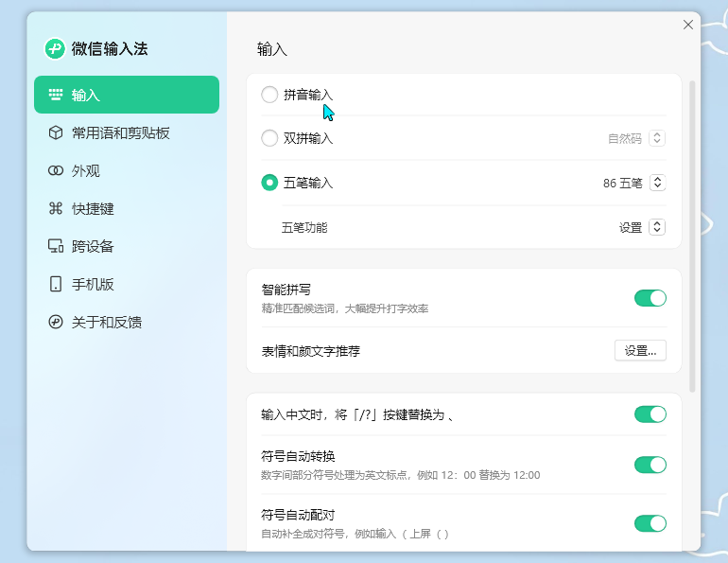Toggle the 符号自动转换 switch
This screenshot has height=563, width=728.
pyautogui.click(x=650, y=465)
